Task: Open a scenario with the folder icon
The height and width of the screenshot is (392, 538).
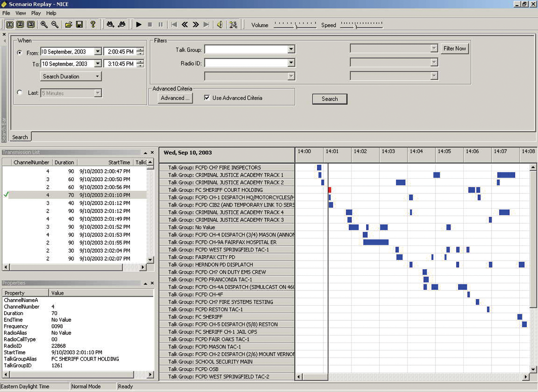Action: pos(68,24)
